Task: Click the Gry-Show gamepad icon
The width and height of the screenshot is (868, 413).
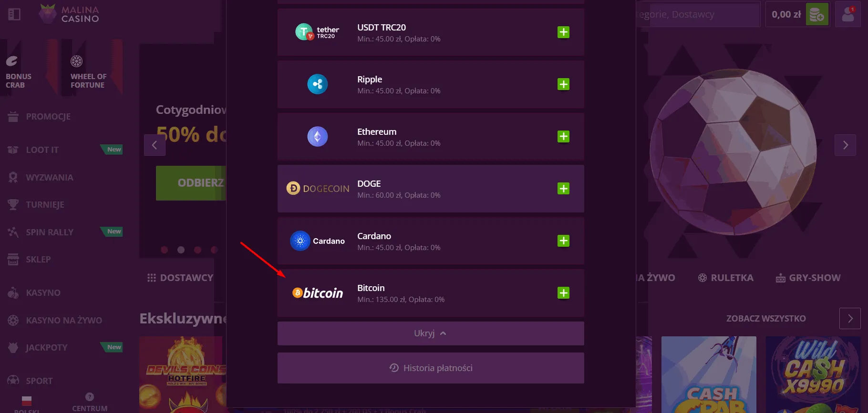Action: 781,277
